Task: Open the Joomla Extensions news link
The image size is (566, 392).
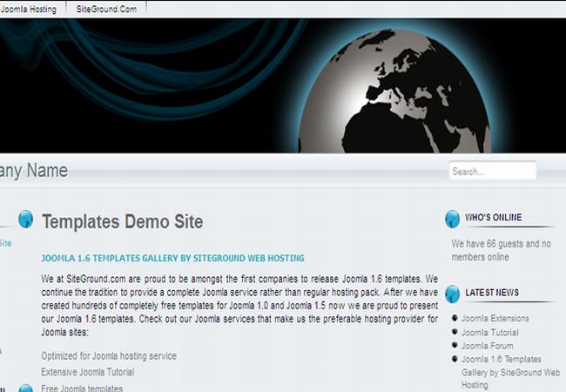Action: tap(495, 318)
